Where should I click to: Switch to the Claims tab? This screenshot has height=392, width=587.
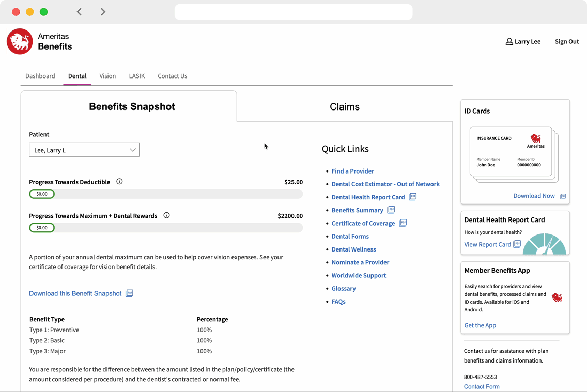pos(344,107)
